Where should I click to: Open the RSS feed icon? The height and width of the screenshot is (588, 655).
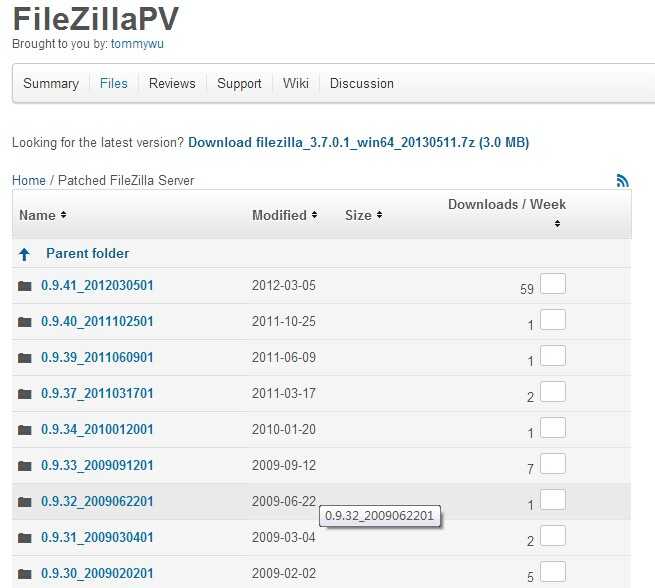pyautogui.click(x=622, y=180)
